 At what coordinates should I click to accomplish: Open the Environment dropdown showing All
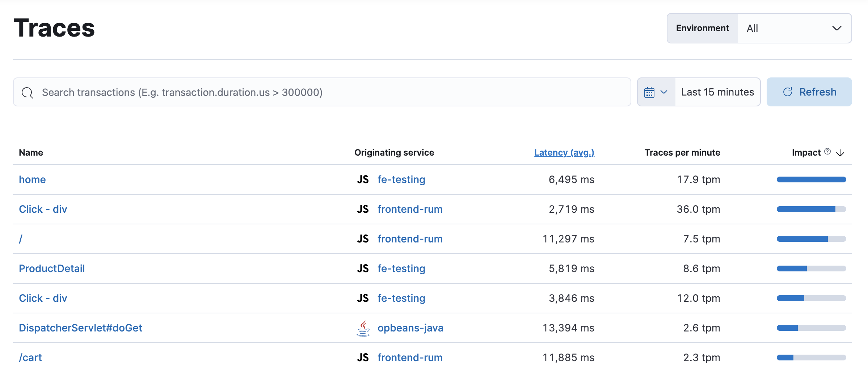click(795, 28)
